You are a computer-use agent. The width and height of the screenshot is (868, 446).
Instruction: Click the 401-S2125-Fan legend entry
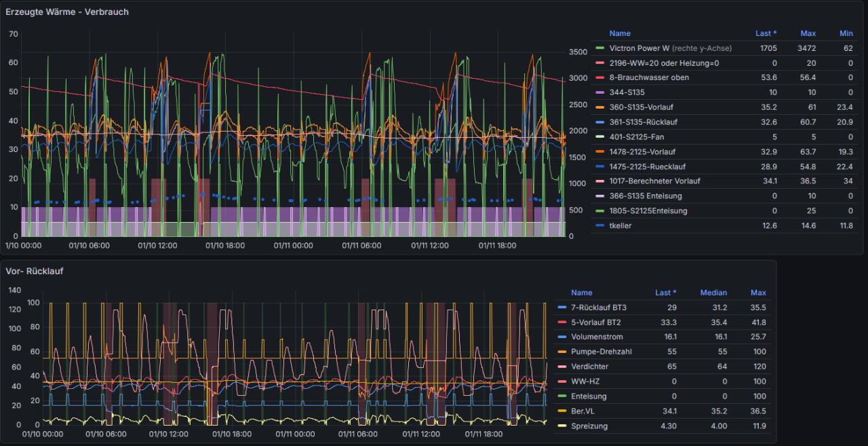636,137
